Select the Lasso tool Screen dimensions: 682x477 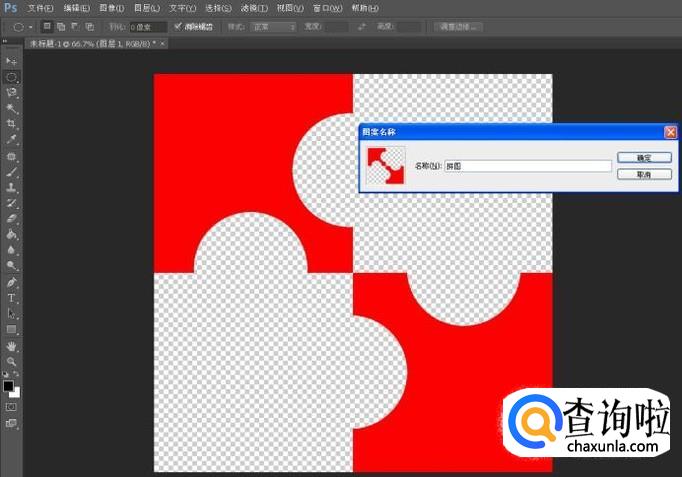click(x=12, y=92)
